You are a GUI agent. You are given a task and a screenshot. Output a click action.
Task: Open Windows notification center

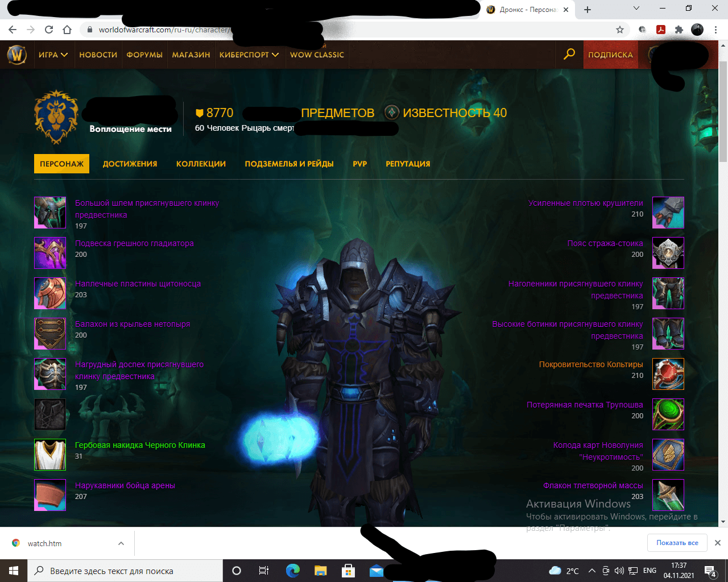click(x=710, y=571)
